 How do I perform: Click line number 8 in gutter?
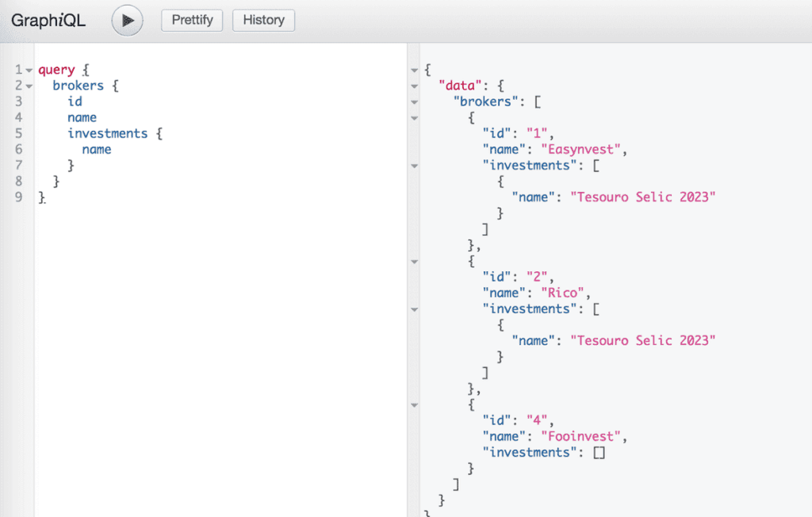pos(19,182)
